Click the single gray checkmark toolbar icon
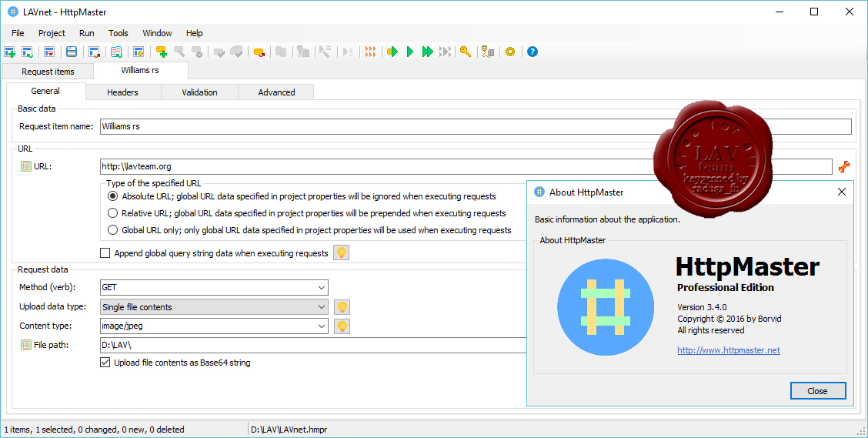This screenshot has width=868, height=438. click(x=219, y=52)
